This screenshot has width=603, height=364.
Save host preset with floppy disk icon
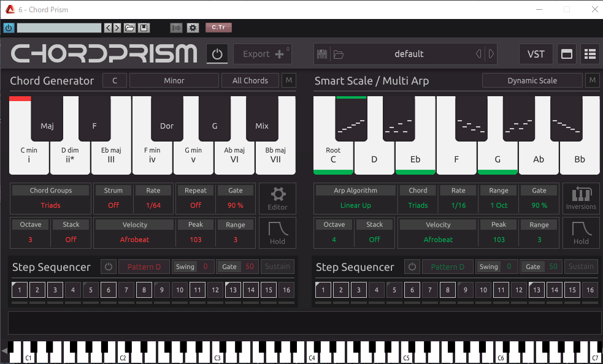pyautogui.click(x=144, y=28)
